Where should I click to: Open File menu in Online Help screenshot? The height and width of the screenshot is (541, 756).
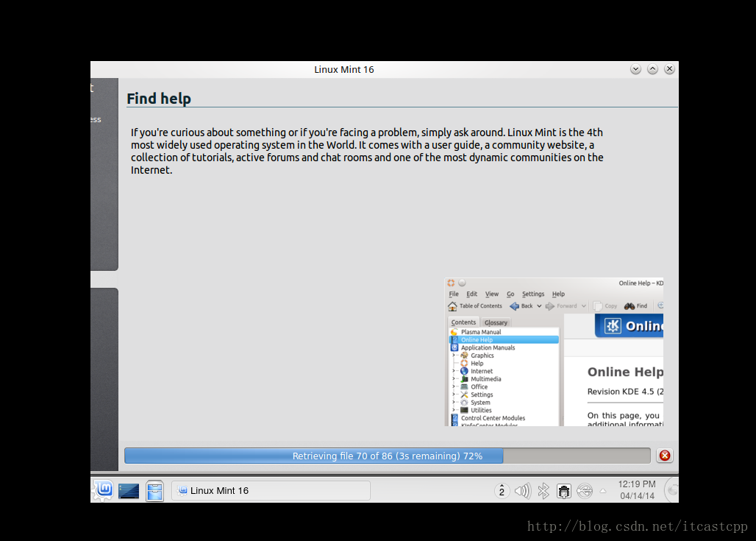point(454,294)
